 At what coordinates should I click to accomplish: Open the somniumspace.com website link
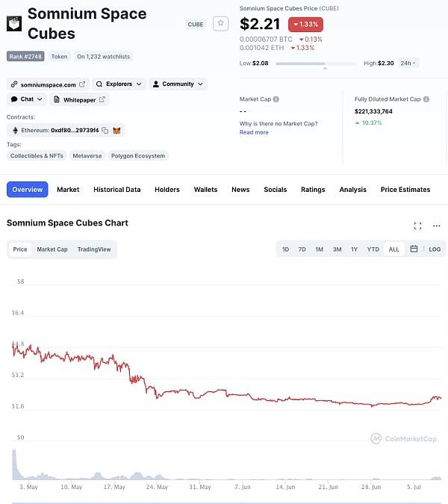(49, 84)
